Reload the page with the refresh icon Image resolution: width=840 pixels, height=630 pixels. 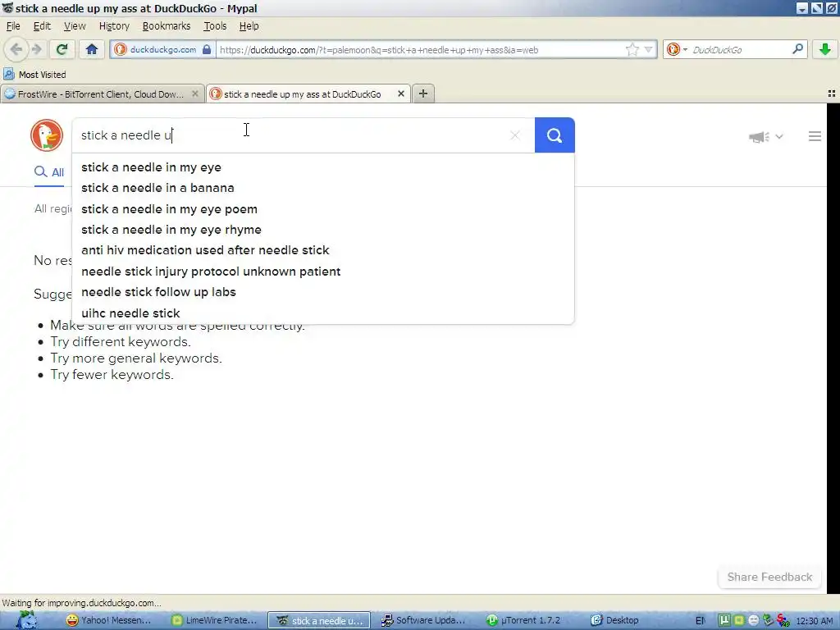[x=62, y=50]
